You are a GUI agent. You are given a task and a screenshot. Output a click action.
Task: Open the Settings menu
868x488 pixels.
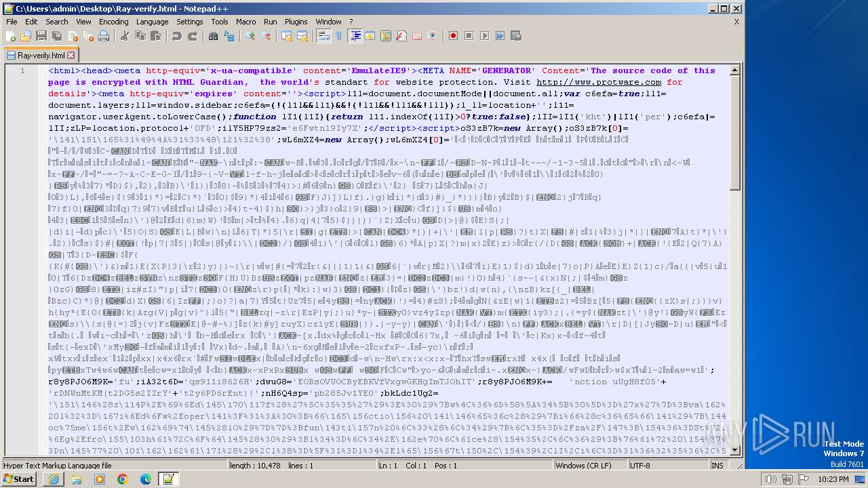190,22
